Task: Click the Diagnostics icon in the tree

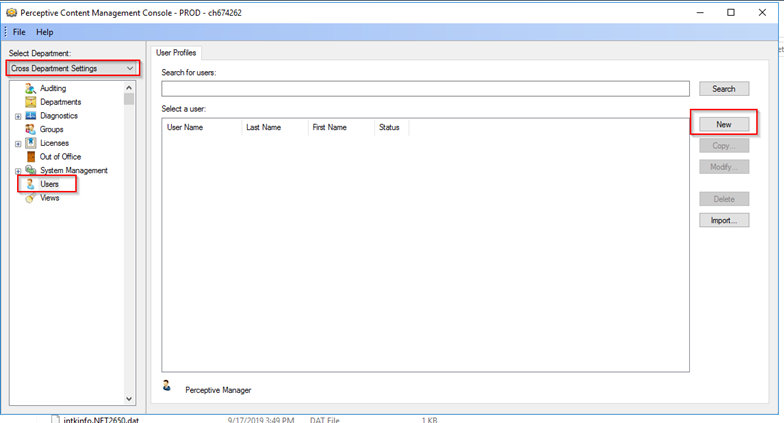Action: (x=30, y=116)
